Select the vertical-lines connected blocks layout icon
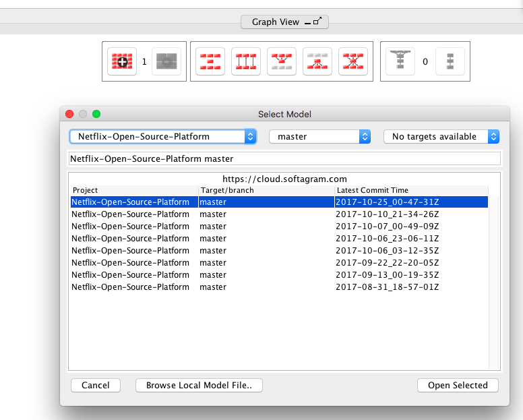Viewport: 523px width, 420px height. (x=245, y=62)
